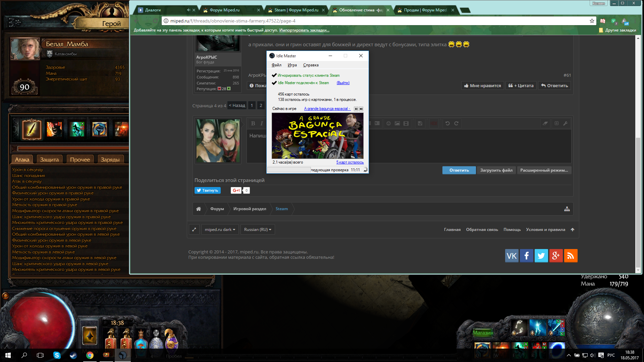Click the game artwork in Idle Master

tap(318, 136)
